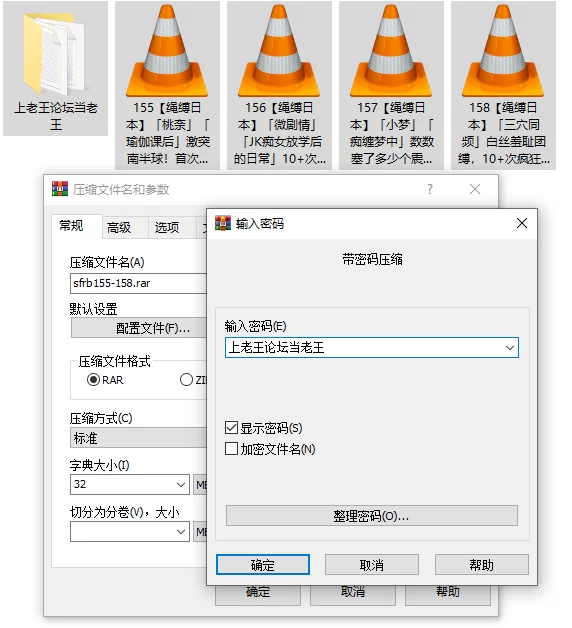Switch to the 选项 tab
The width and height of the screenshot is (572, 628).
point(167,227)
